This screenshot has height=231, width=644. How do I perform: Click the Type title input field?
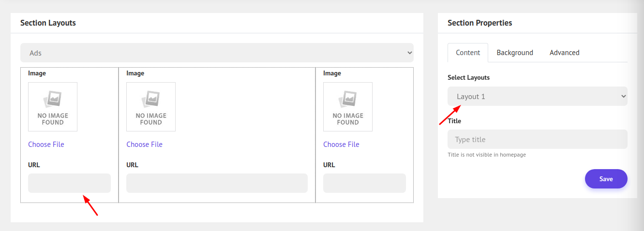tap(537, 139)
